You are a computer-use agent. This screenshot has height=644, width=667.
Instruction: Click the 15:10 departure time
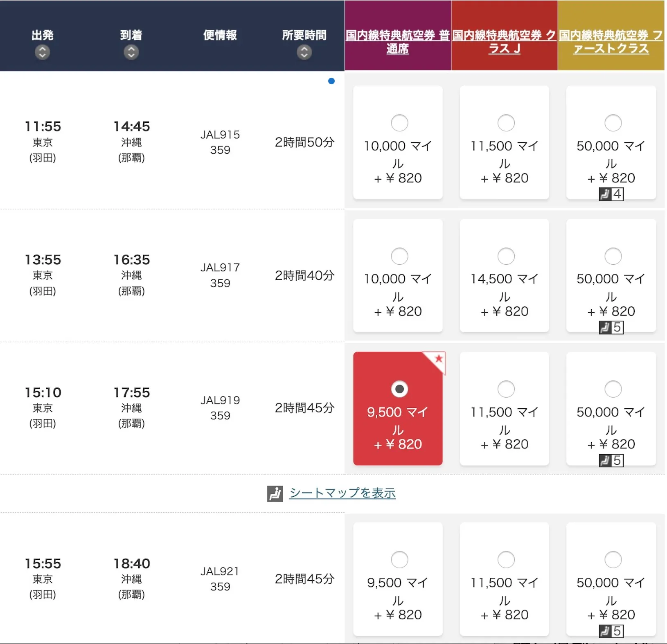43,393
